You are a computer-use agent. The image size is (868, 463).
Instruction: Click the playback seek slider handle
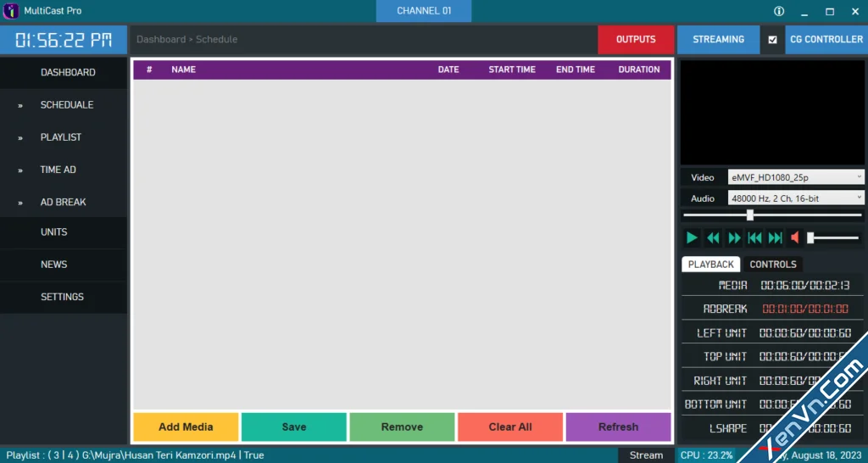750,215
